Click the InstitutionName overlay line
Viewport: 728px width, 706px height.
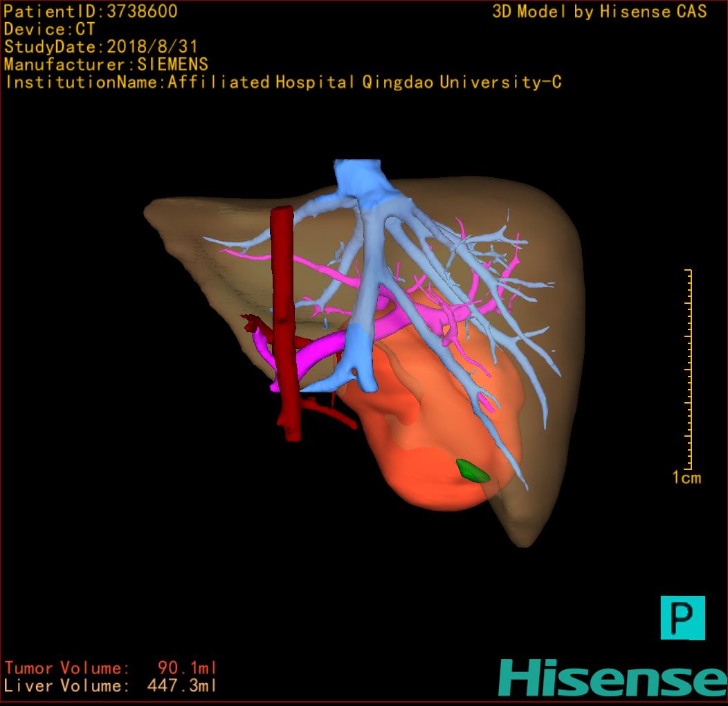pos(283,82)
